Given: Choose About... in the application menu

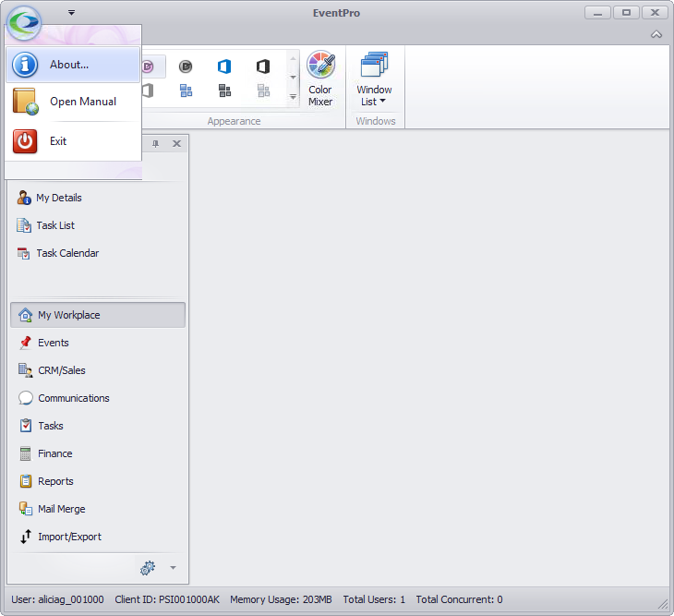Looking at the screenshot, I should click(x=73, y=65).
